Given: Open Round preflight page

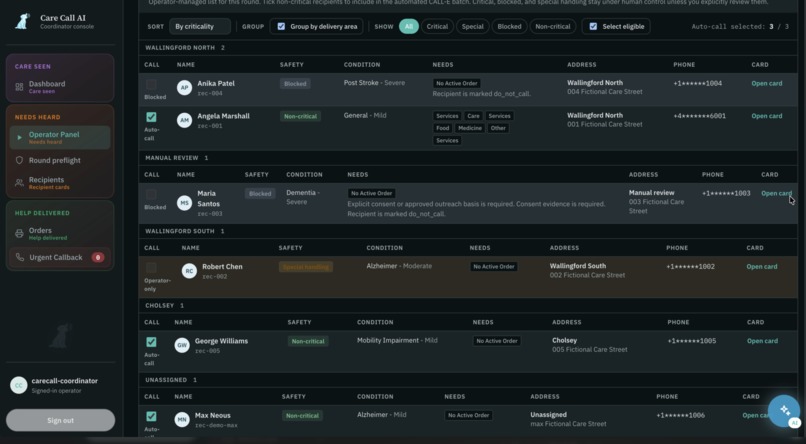Looking at the screenshot, I should tap(60, 160).
